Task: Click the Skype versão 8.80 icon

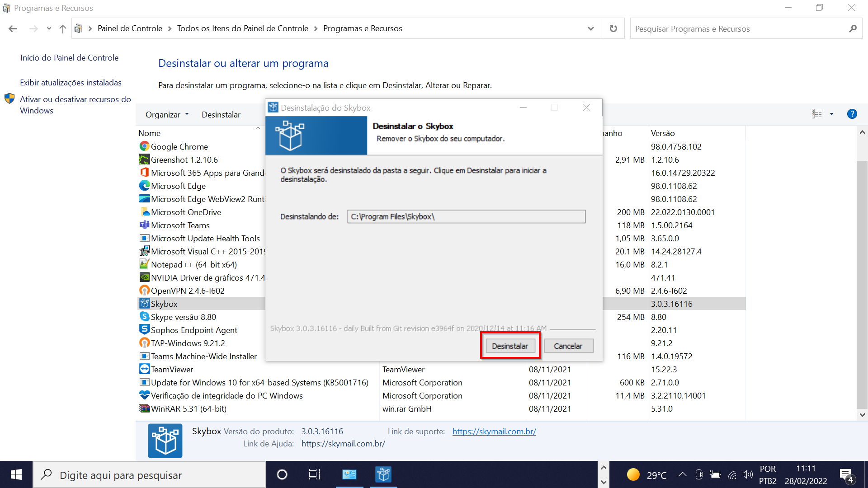Action: [x=144, y=317]
